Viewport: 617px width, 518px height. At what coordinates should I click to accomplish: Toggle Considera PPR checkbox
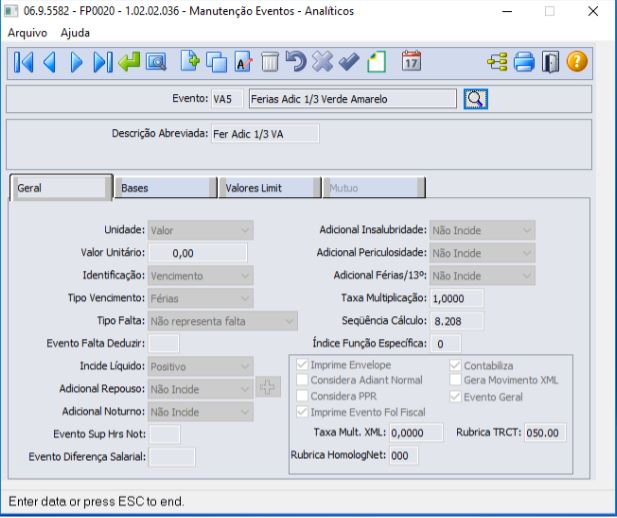coord(302,396)
